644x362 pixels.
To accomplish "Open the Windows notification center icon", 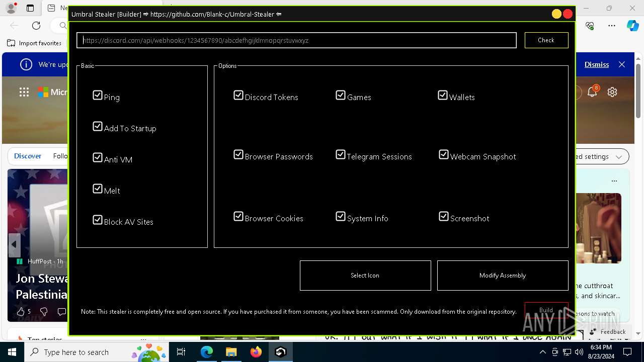I will click(627, 352).
